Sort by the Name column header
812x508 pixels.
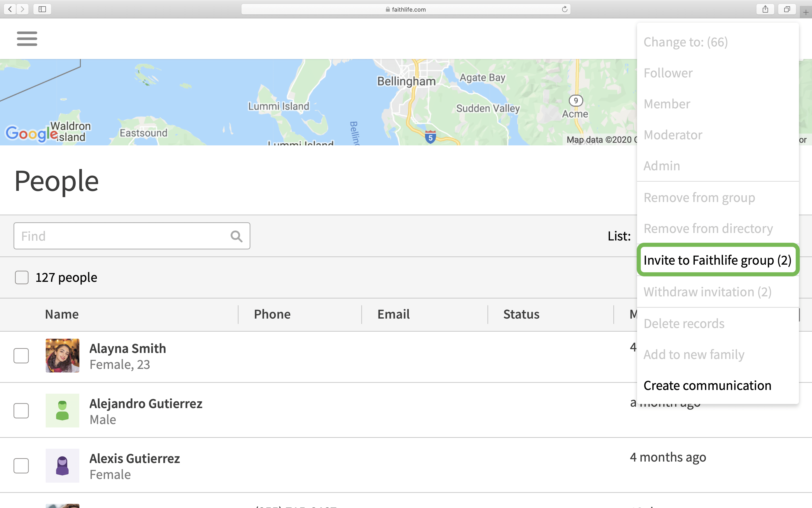tap(62, 314)
